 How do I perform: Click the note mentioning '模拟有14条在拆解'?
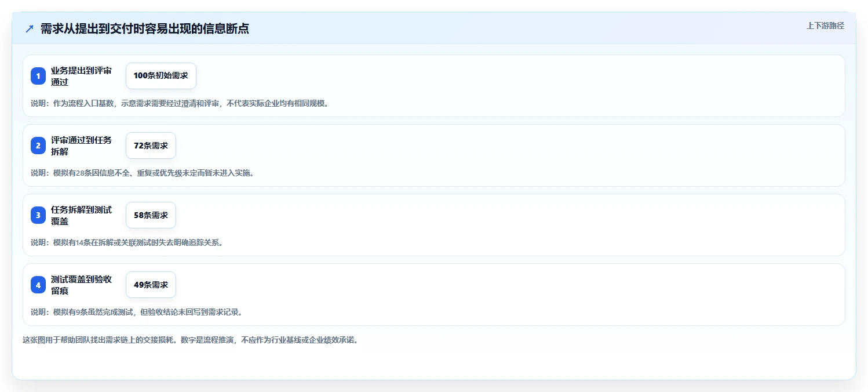pyautogui.click(x=127, y=242)
